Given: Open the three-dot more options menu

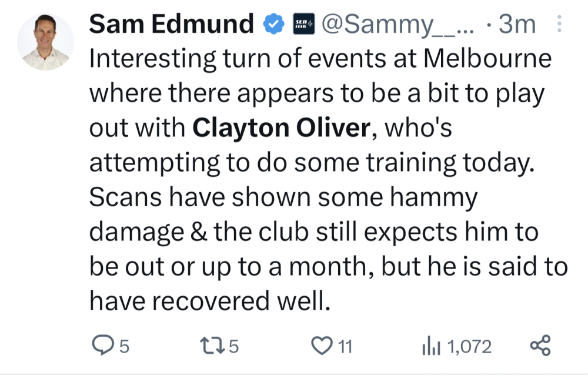Looking at the screenshot, I should (x=559, y=24).
